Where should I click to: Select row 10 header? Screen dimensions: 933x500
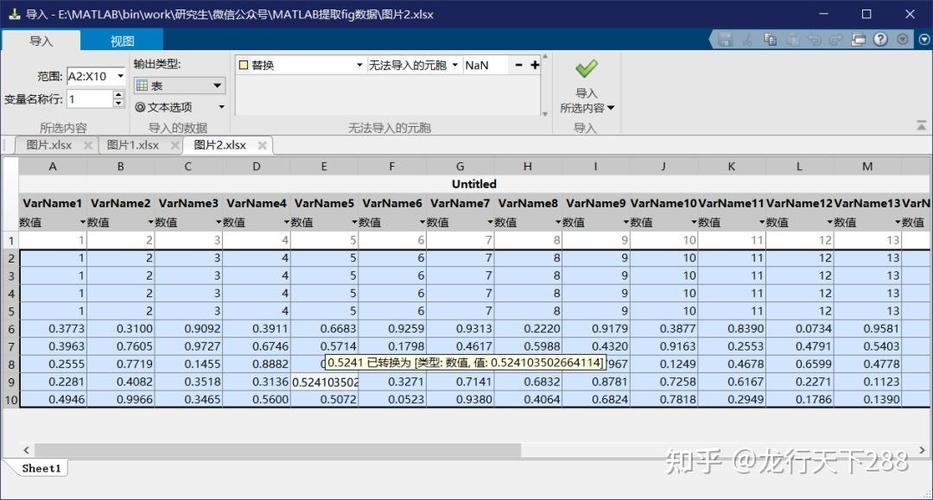coord(11,399)
